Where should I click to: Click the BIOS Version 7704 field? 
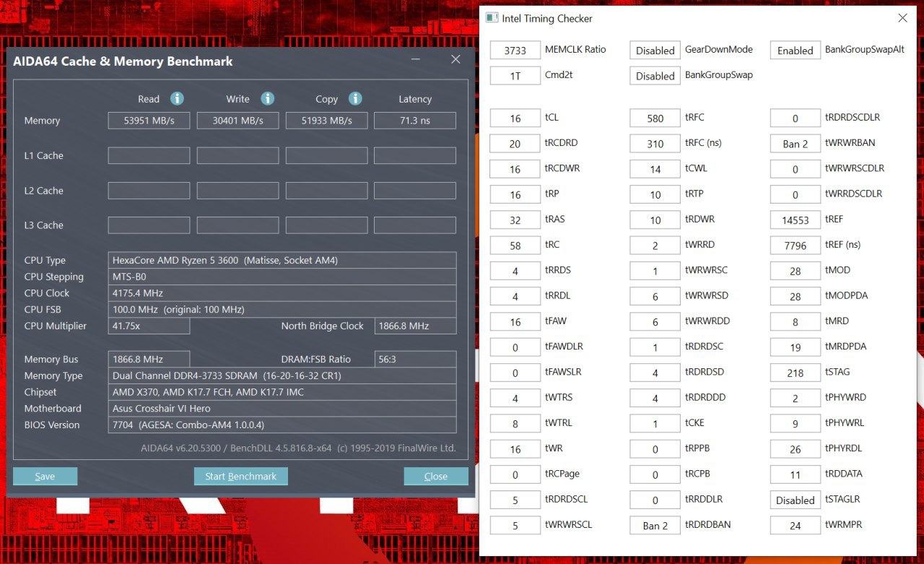pos(282,425)
